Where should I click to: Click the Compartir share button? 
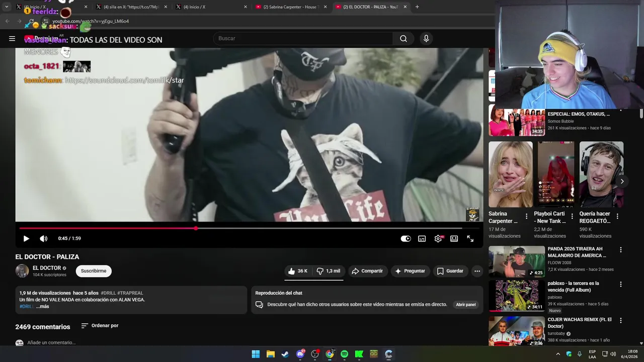(x=367, y=271)
